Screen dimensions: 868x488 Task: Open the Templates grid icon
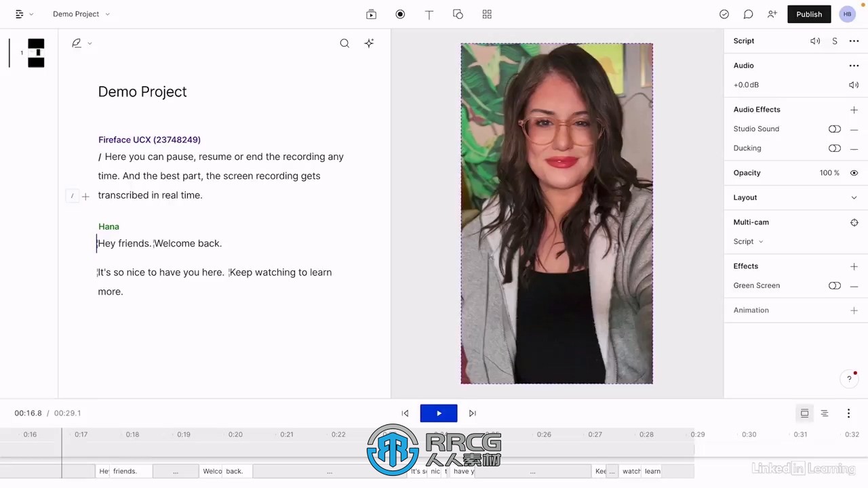487,14
